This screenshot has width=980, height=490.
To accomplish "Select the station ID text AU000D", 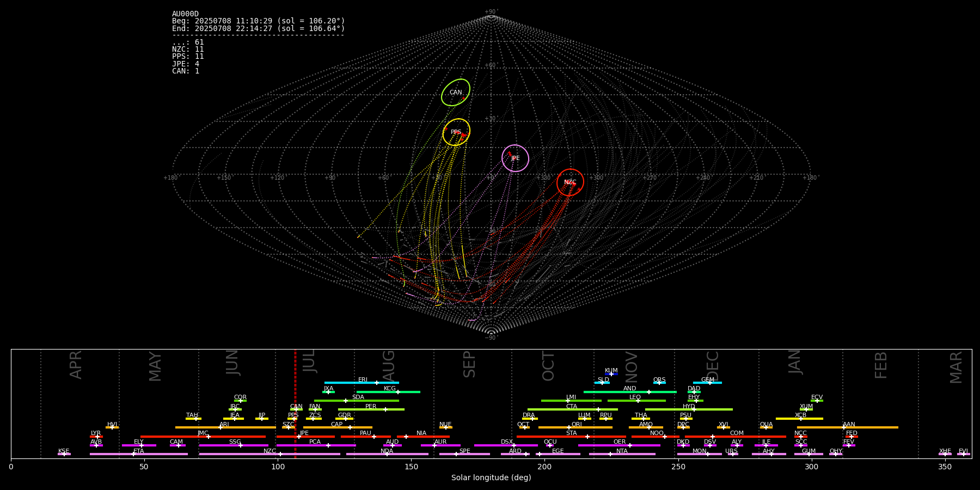I will (x=185, y=14).
